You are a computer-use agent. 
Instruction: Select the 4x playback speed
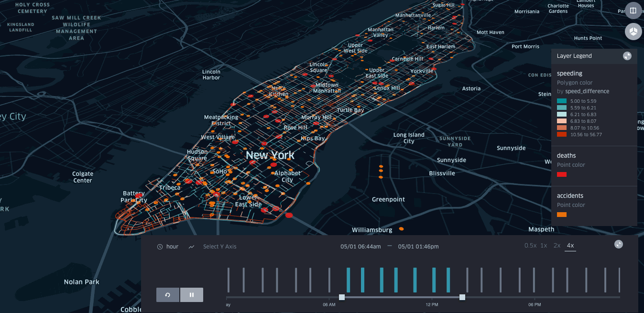point(570,246)
